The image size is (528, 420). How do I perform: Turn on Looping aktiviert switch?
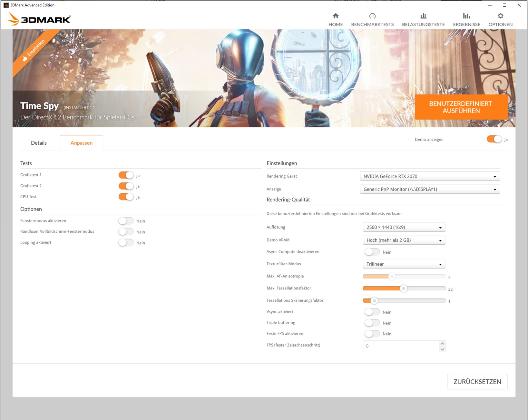(126, 242)
